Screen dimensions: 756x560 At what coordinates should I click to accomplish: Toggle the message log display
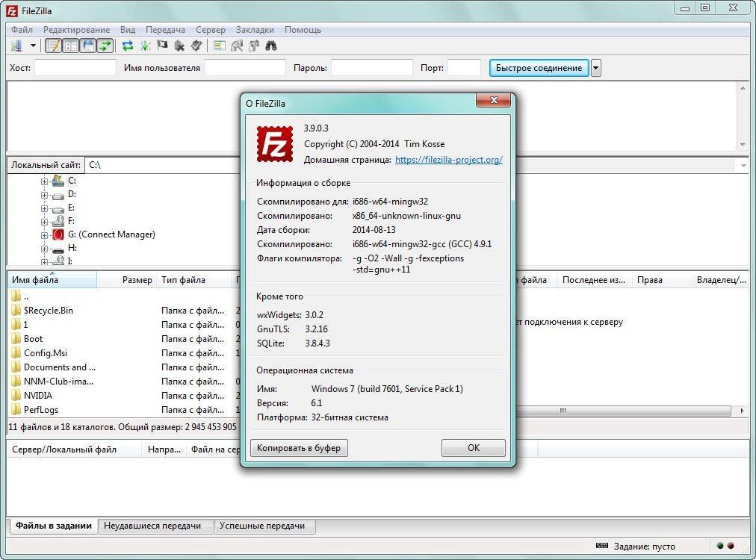point(54,46)
